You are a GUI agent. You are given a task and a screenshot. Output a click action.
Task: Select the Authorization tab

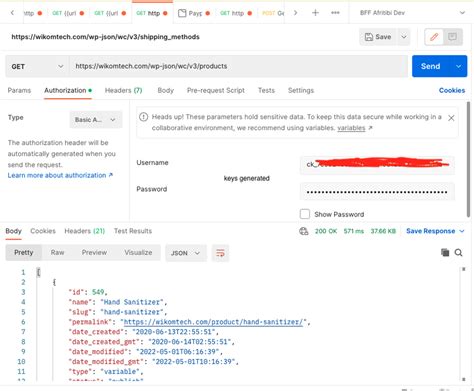tap(68, 90)
